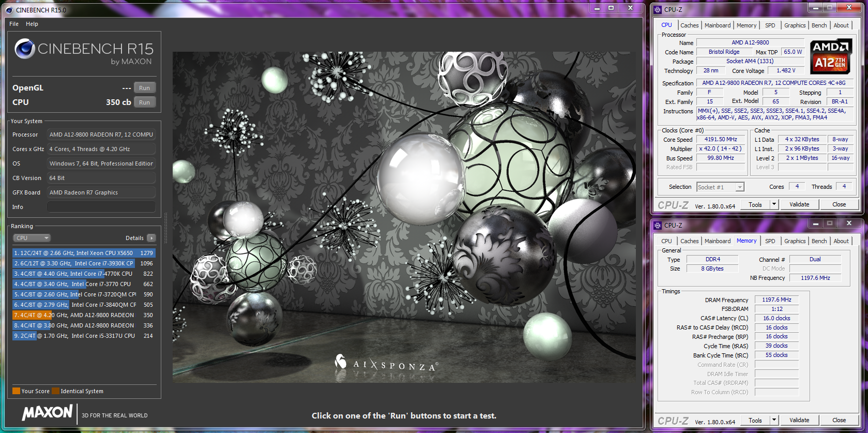
Task: Click the AMD A12 7th Gen processor logo
Action: 830,57
